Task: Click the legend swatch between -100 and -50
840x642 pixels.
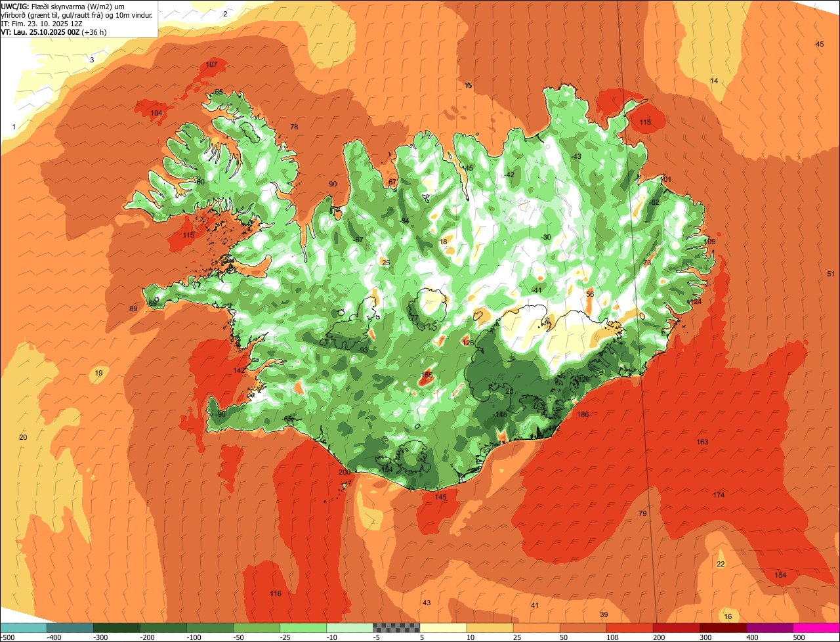Action: tap(210, 628)
